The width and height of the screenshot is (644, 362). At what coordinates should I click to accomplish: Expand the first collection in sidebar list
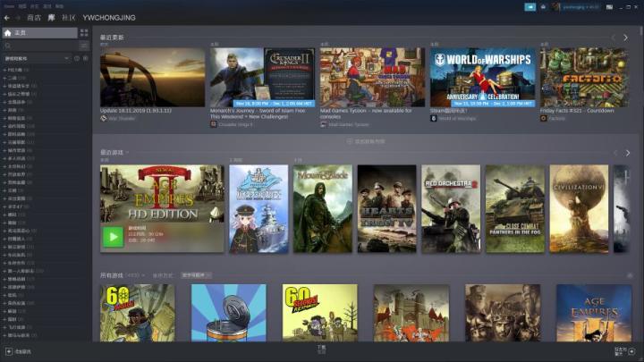[4, 71]
